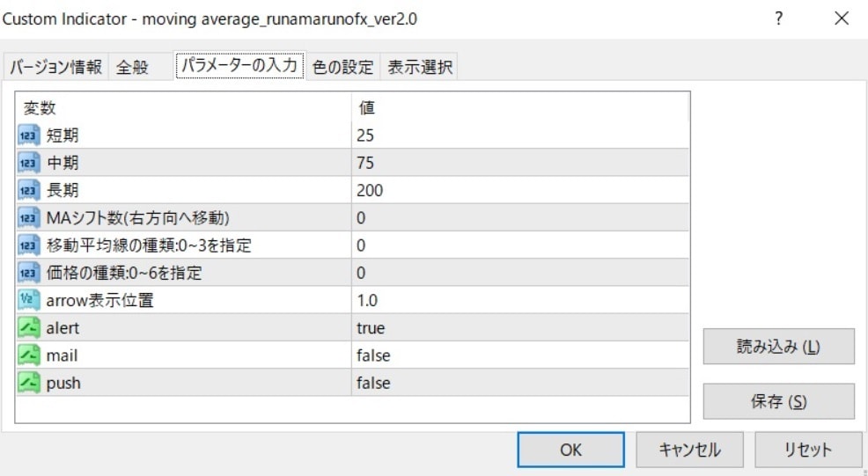Image resolution: width=868 pixels, height=476 pixels.
Task: Select the 中期 value cell showing 75
Action: click(x=520, y=163)
